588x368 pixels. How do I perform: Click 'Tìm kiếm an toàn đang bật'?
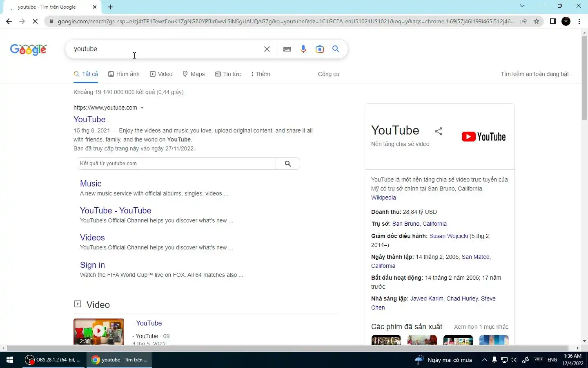coord(535,74)
